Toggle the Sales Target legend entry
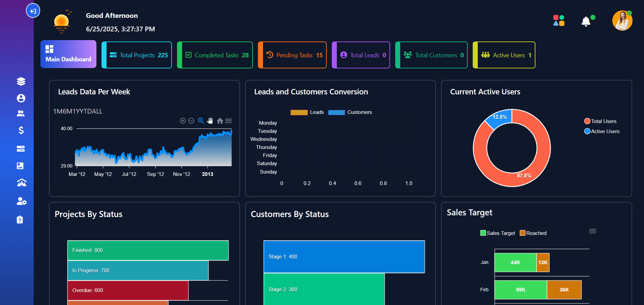Viewport: 644px width, 305px height. click(498, 233)
